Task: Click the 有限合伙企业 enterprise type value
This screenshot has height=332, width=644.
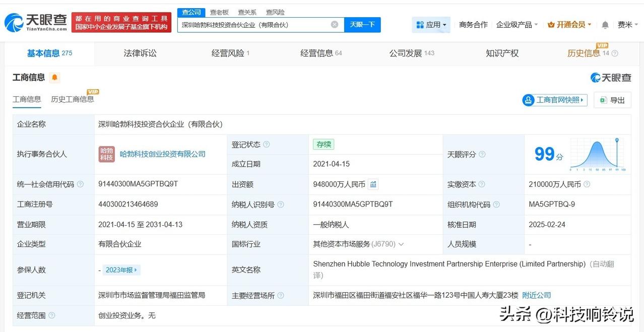Action: click(x=120, y=244)
